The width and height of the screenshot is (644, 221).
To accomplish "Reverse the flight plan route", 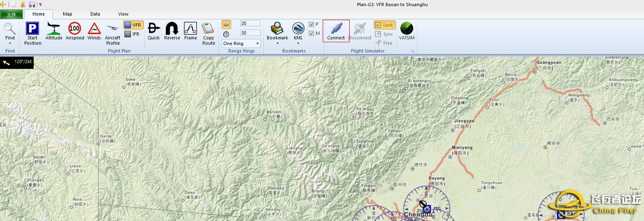I will pyautogui.click(x=172, y=31).
